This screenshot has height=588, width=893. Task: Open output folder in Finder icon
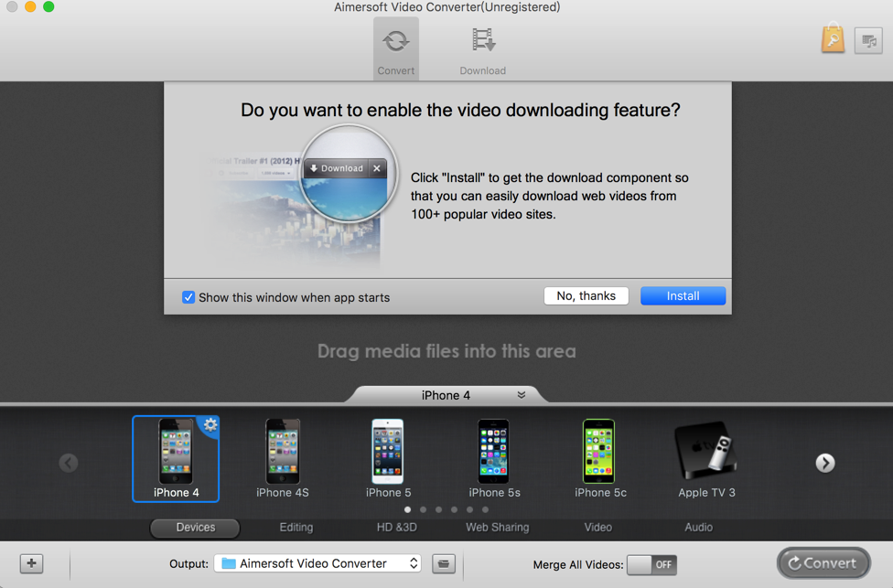(444, 564)
